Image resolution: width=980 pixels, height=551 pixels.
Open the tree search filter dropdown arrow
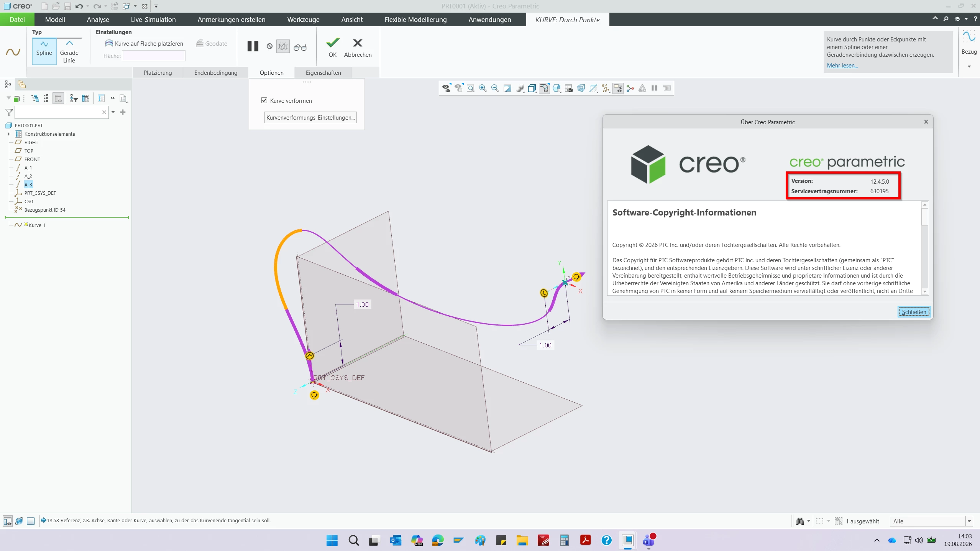tap(113, 112)
